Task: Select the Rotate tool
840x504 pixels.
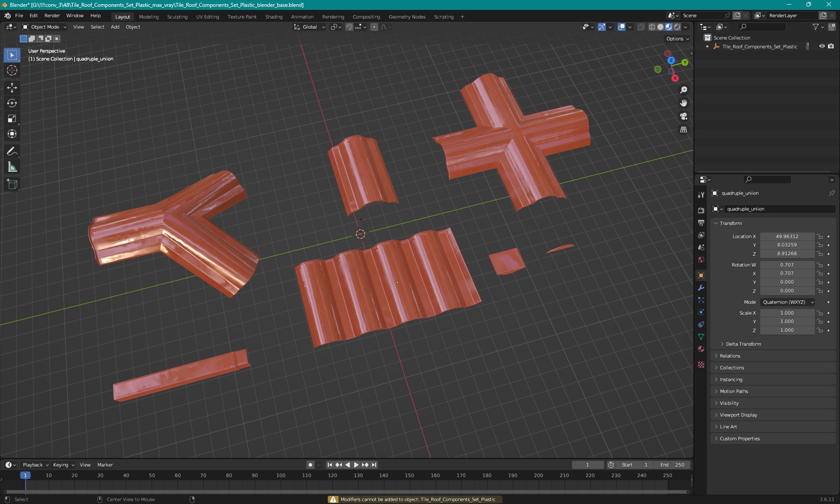Action: (12, 103)
